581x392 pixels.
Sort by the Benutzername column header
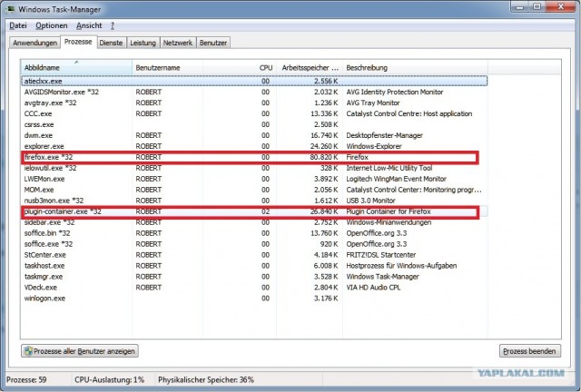point(167,67)
